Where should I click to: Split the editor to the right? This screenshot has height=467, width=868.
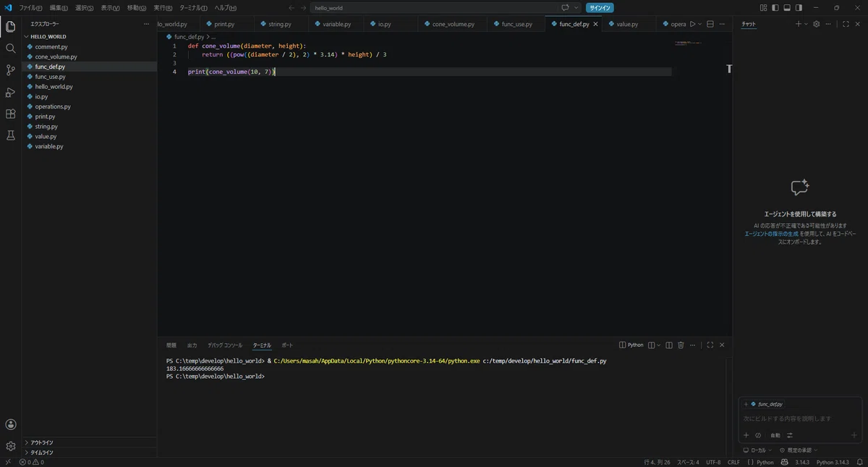(710, 24)
